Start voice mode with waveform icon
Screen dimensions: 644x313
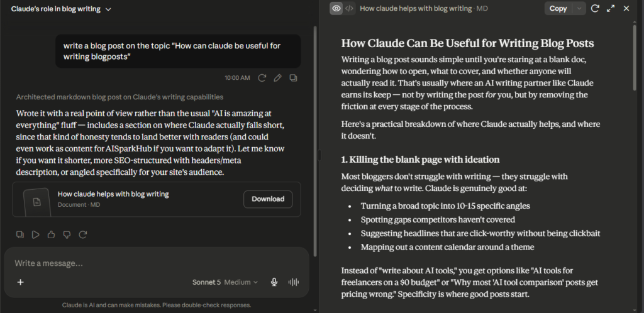point(293,282)
